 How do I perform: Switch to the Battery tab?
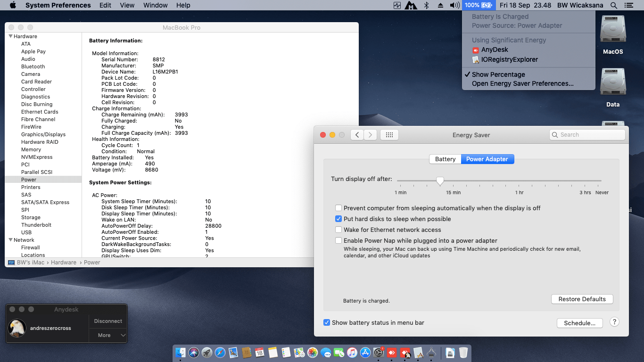445,159
